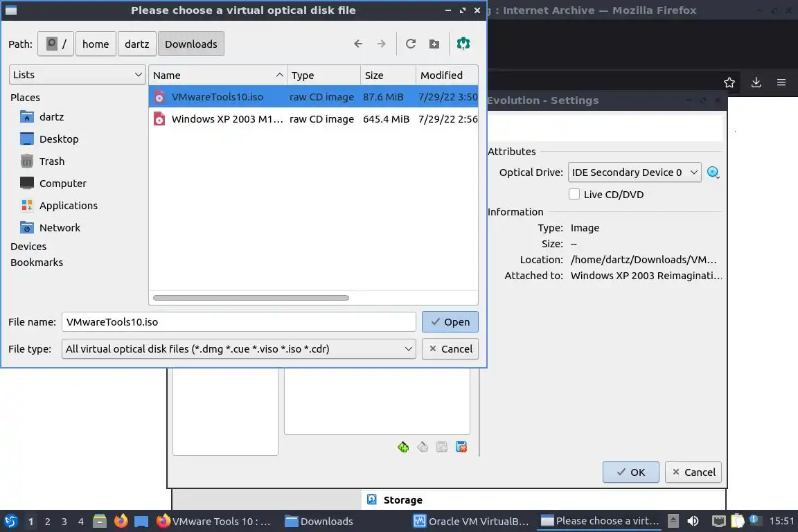The height and width of the screenshot is (532, 798).
Task: Reload the current folder listing
Action: (x=411, y=44)
